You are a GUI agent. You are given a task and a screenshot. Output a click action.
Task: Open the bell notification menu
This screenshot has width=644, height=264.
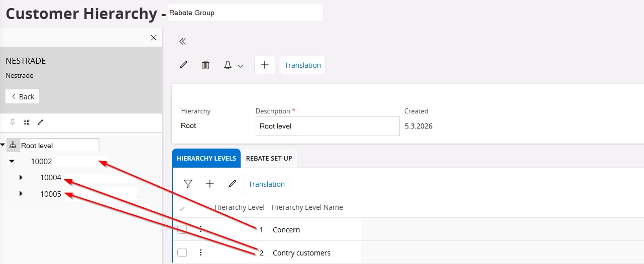(x=228, y=65)
